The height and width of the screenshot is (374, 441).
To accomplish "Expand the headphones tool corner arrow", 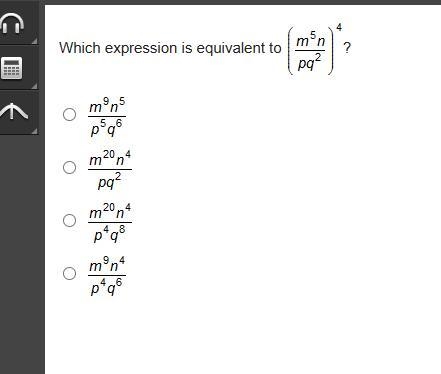I will [x=35, y=41].
